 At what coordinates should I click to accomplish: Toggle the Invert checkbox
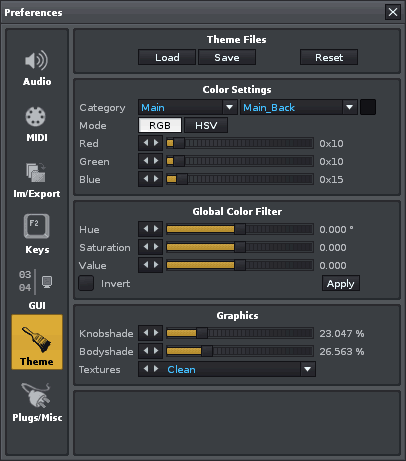[86, 283]
